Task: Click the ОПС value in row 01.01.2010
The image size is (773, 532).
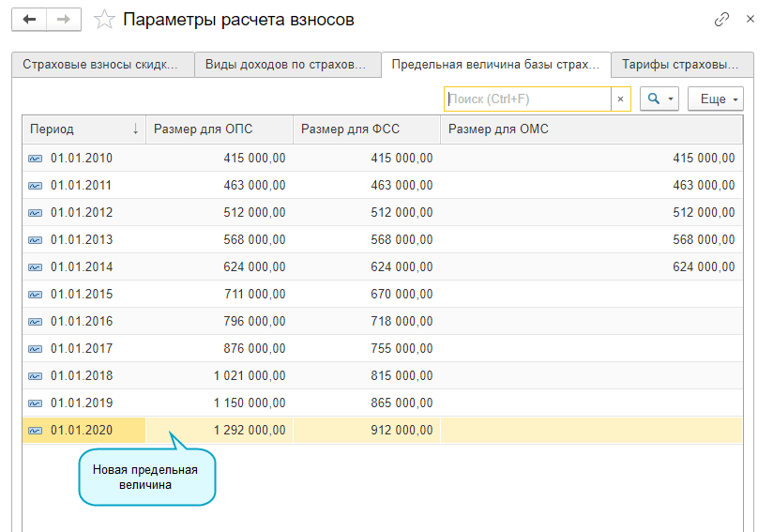Action: pyautogui.click(x=255, y=159)
